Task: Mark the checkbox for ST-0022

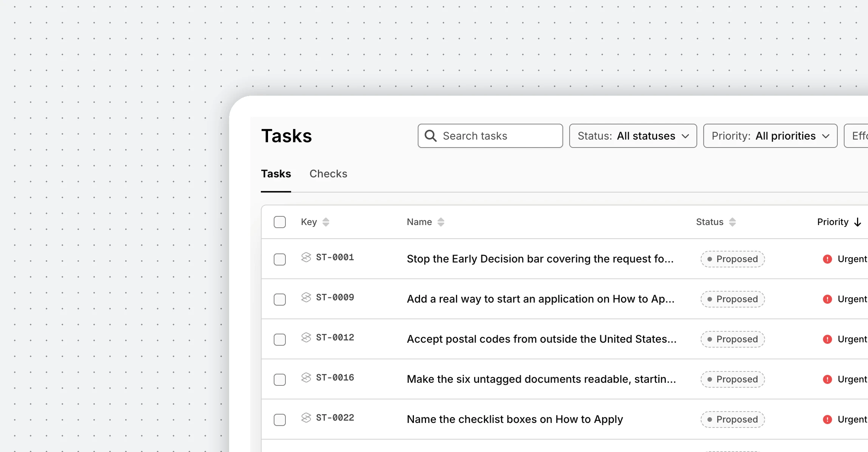Action: click(x=280, y=420)
